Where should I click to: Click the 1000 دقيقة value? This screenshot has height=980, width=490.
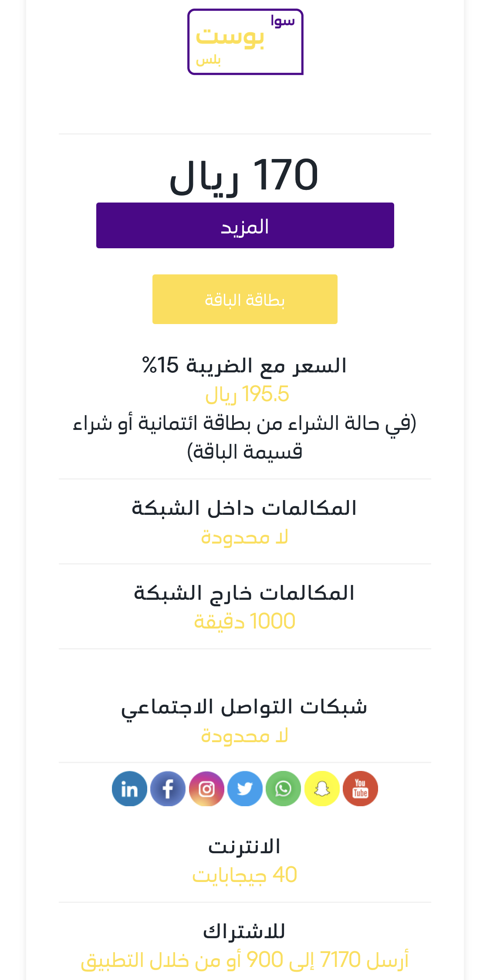tap(244, 622)
